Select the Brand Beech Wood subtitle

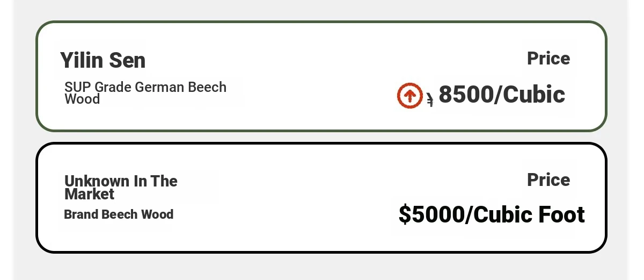click(119, 214)
